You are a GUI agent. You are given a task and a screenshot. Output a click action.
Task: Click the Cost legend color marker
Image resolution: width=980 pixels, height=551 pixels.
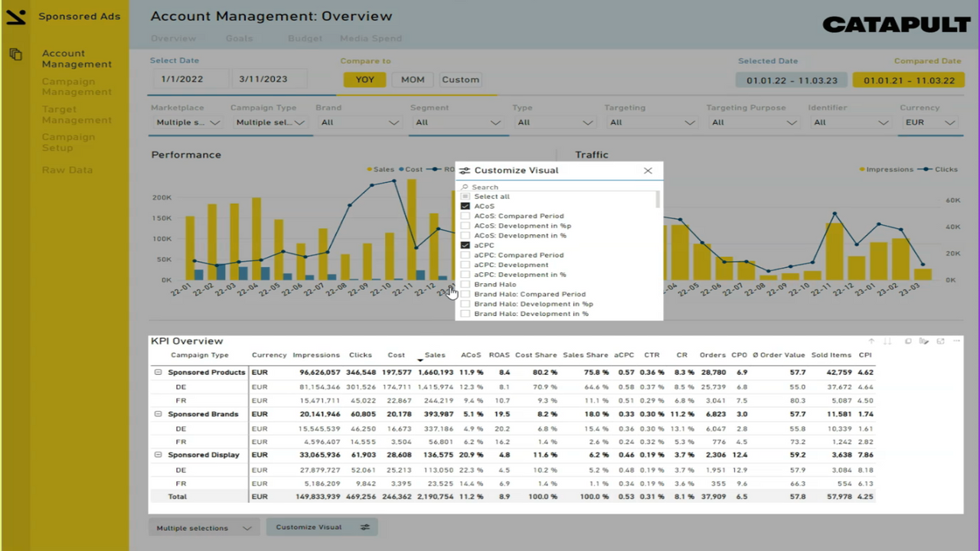[x=401, y=170]
